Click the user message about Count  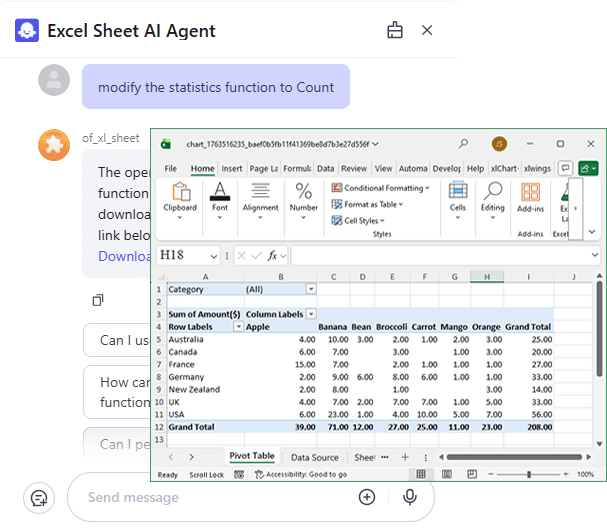pos(216,87)
